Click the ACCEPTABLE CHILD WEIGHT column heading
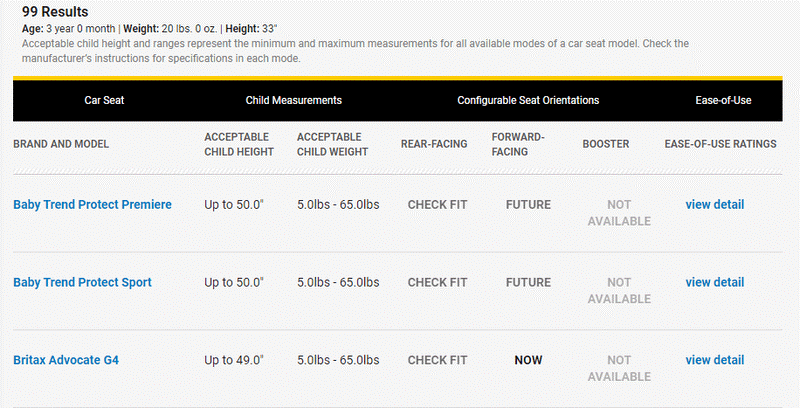 tap(333, 144)
